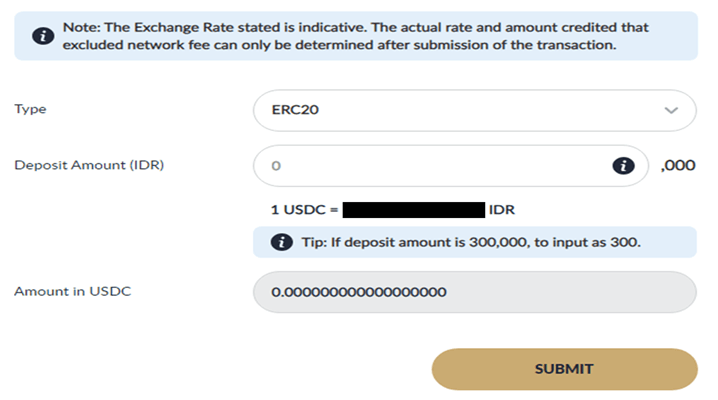Click the "IDR" text after the rate
The image size is (718, 400).
click(x=501, y=211)
